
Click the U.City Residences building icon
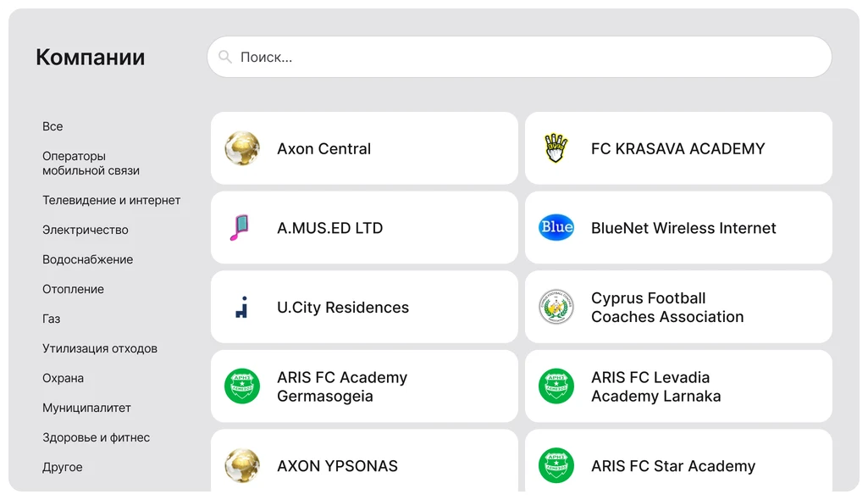pos(242,307)
